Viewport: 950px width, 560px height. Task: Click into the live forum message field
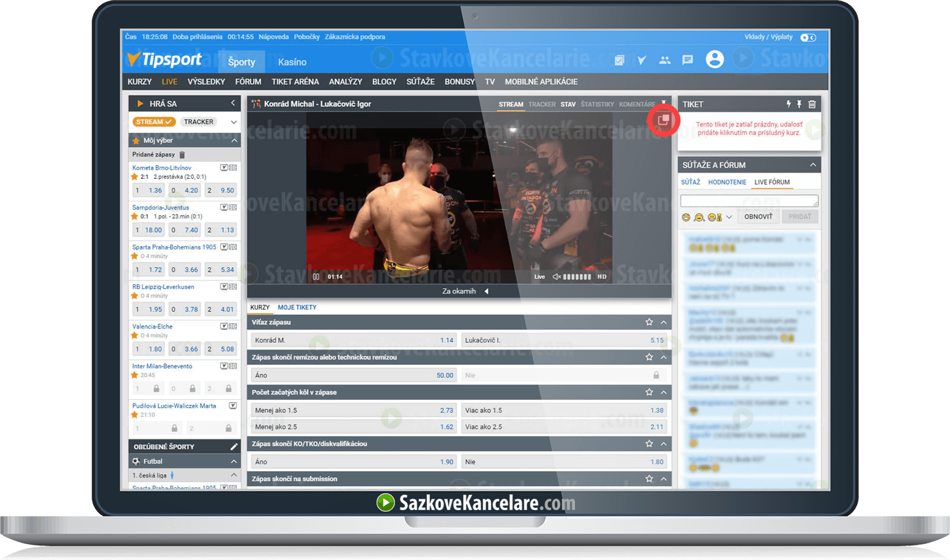pos(749,201)
